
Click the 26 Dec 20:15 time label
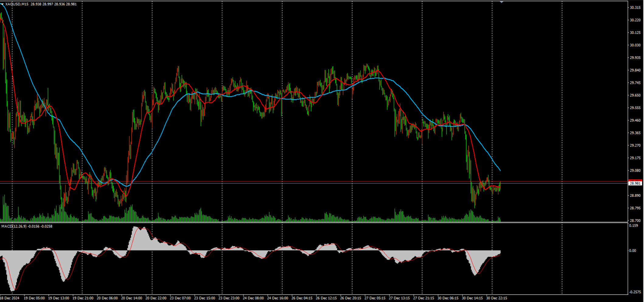pyautogui.click(x=350, y=298)
